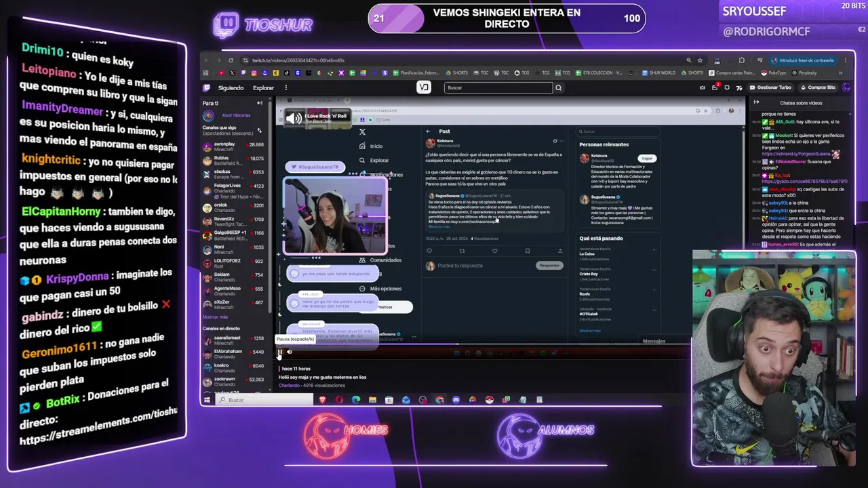The width and height of the screenshot is (868, 488).
Task: Click the Twitch Buscar search field
Action: coord(498,87)
